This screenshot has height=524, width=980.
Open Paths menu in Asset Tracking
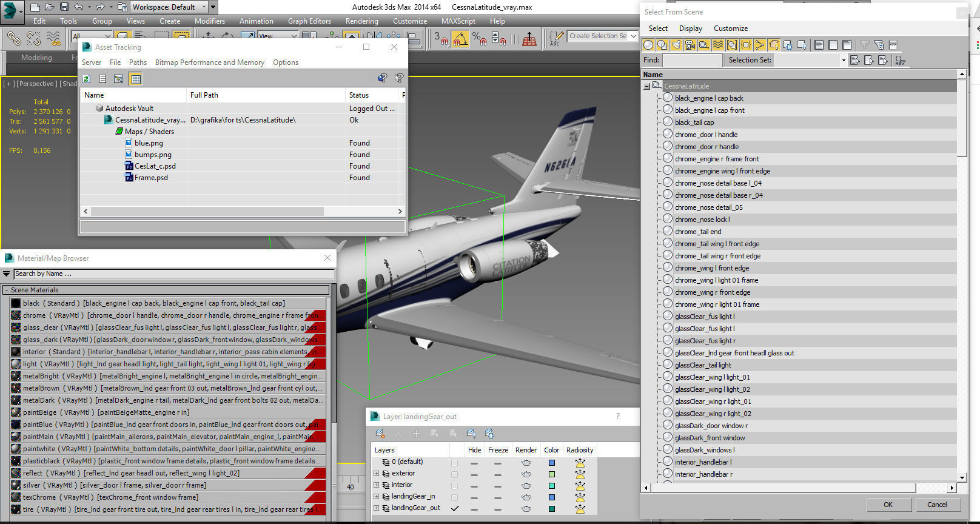(x=138, y=62)
